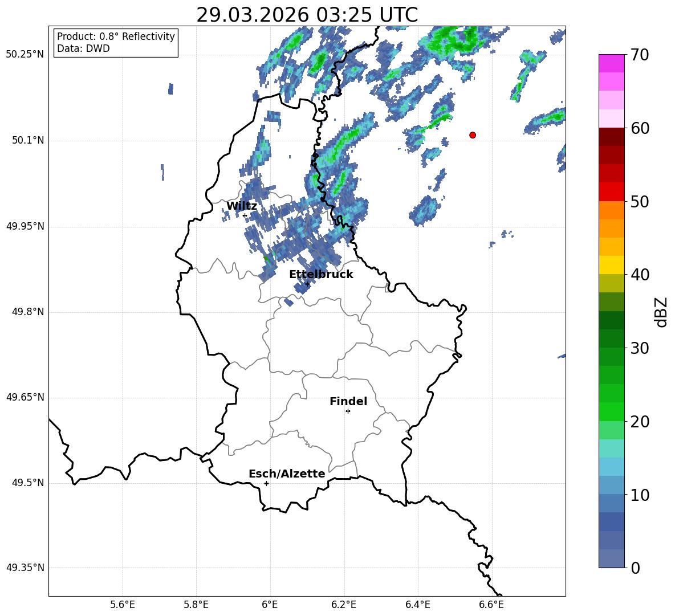675x616 pixels.
Task: Click the 49.65°N latitude label
Action: [25, 397]
